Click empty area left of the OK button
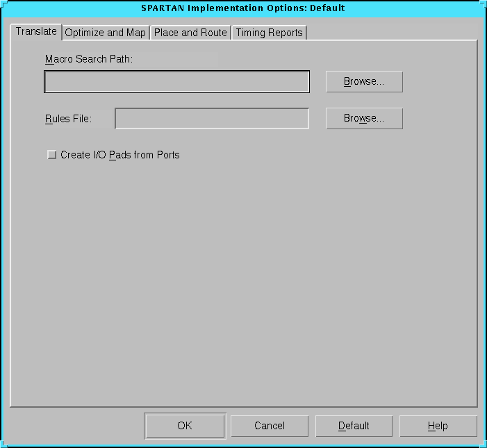The image size is (487, 448). click(76, 426)
